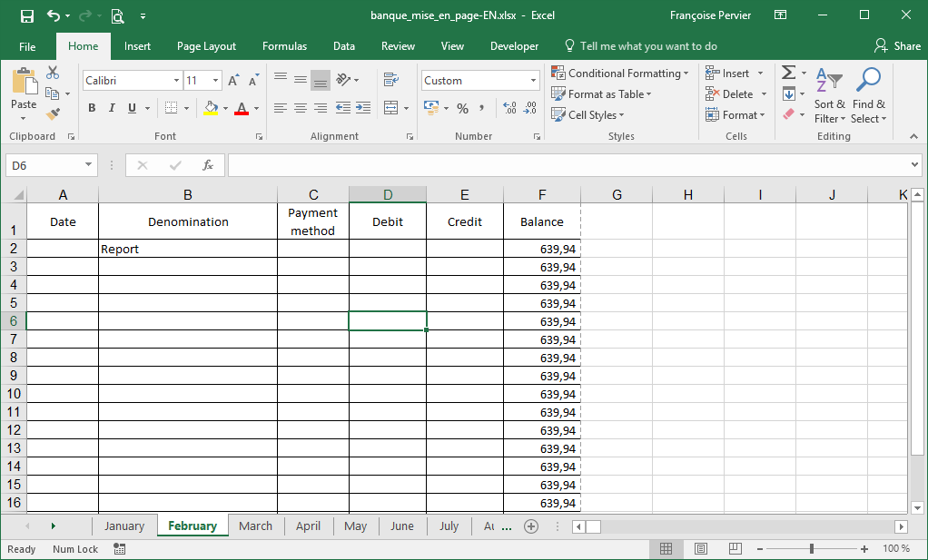Open the Name Box dropdown arrow

point(88,165)
